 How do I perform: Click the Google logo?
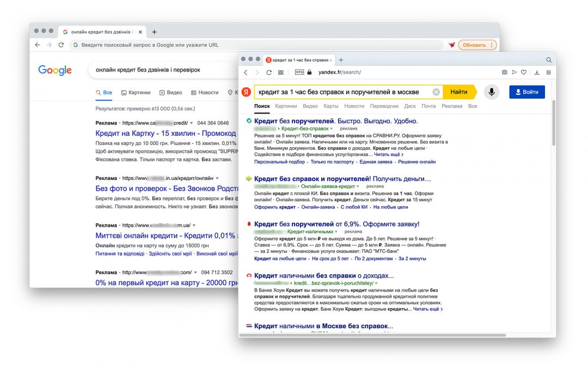55,70
